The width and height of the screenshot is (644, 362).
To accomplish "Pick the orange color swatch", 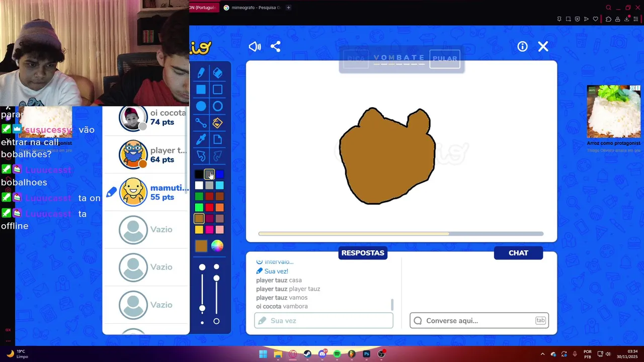I will 220,208.
